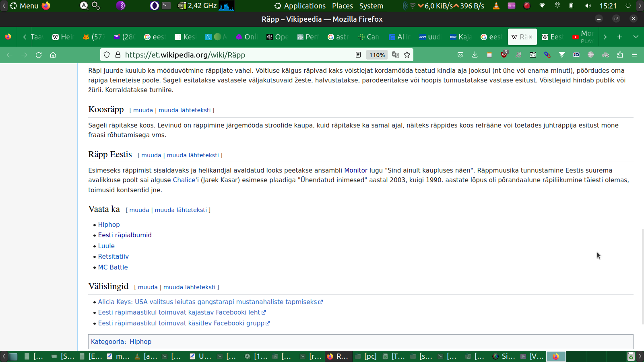This screenshot has width=644, height=362.
Task: Toggle volume via the system tray speaker icon
Action: pyautogui.click(x=588, y=6)
